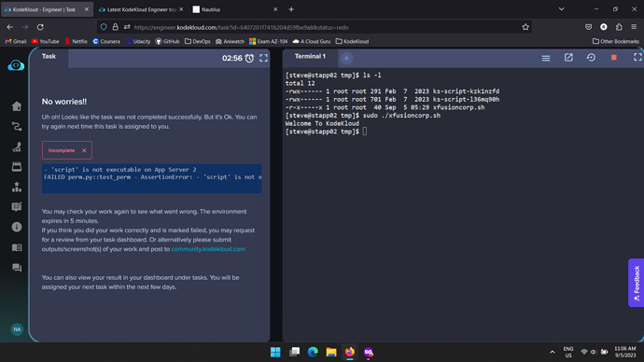Image resolution: width=644 pixels, height=362 pixels.
Task: Open a new browser tab
Action: tap(291, 9)
